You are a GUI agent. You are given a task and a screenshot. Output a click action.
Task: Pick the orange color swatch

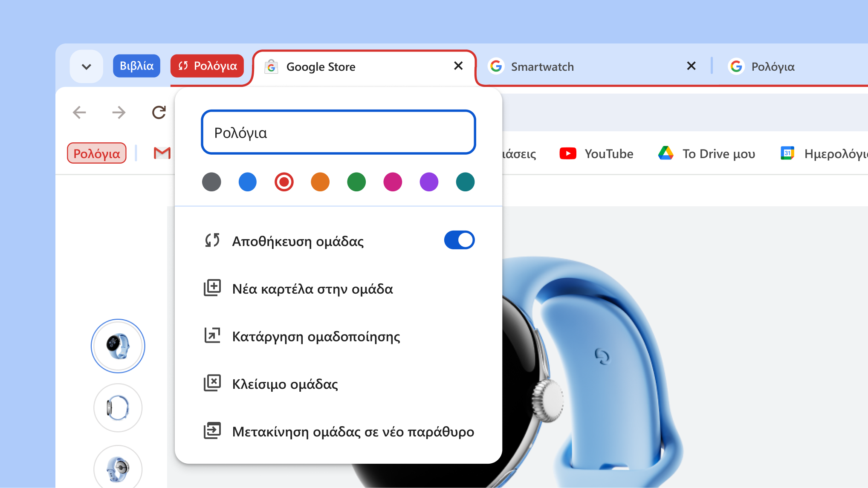(320, 182)
